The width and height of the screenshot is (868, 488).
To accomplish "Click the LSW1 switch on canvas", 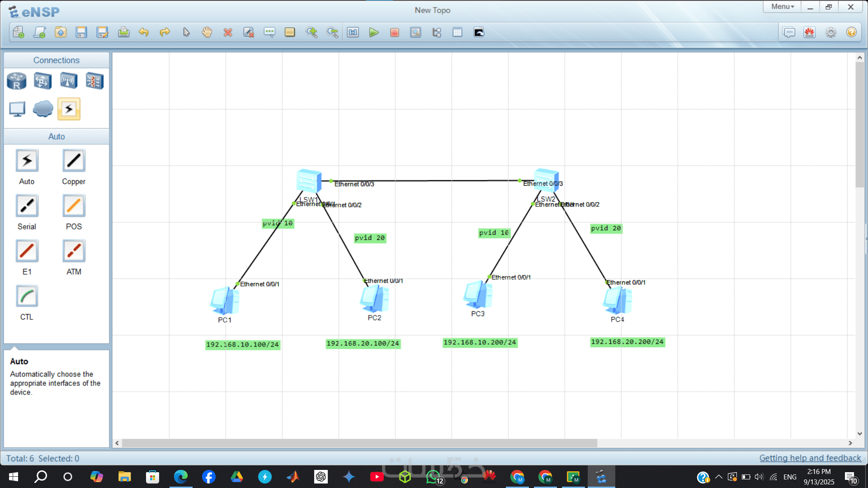I will point(309,181).
